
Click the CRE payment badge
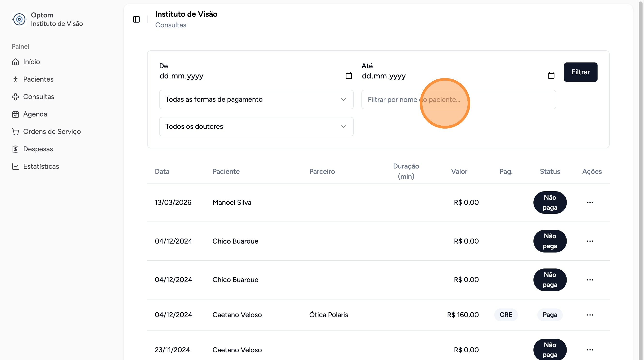506,315
